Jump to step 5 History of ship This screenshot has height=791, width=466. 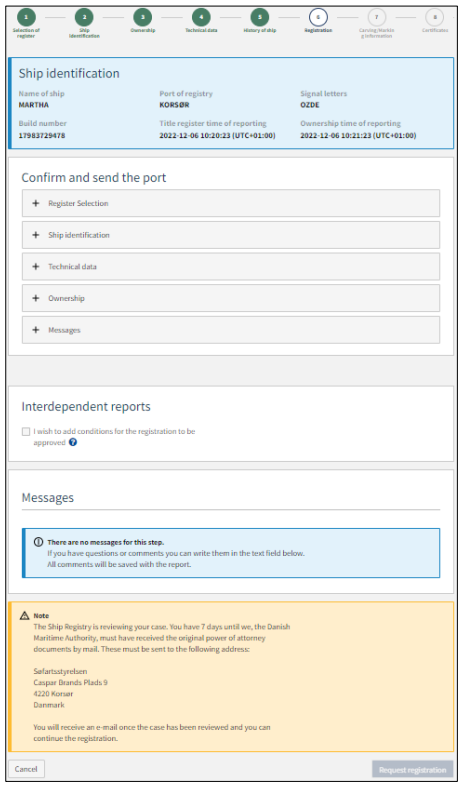point(260,17)
